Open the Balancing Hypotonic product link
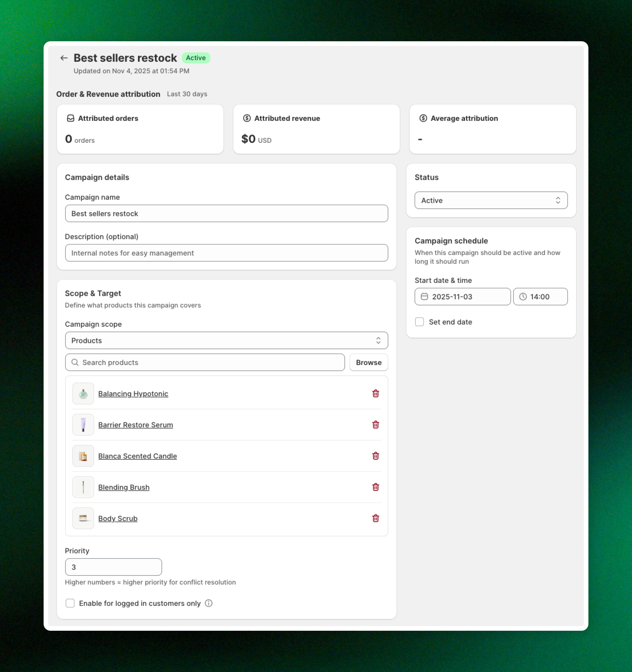The image size is (632, 672). [133, 394]
